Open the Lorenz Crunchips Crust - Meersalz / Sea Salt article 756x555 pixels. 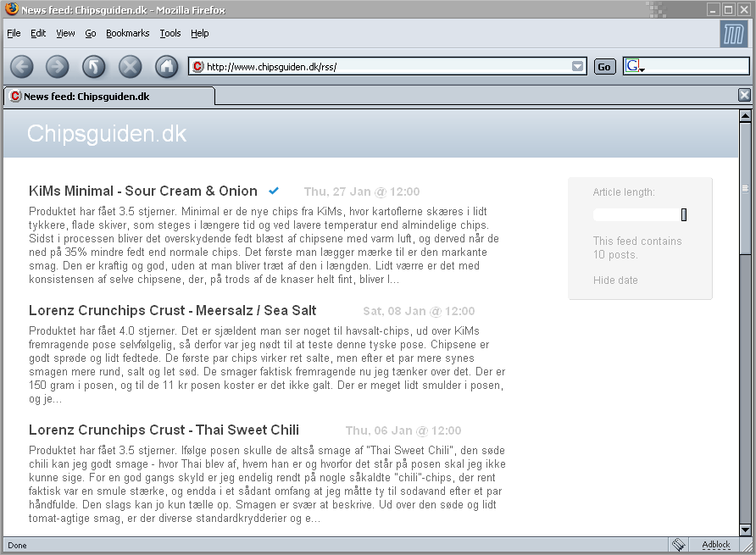[173, 310]
